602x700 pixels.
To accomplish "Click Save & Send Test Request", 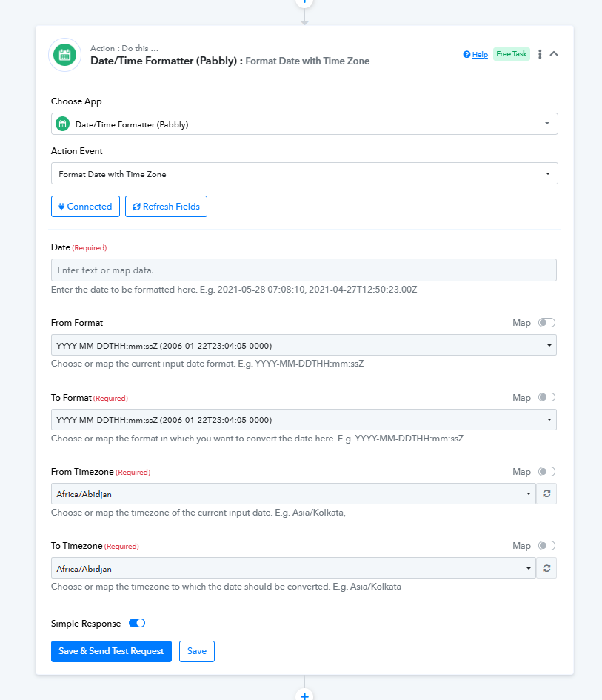I will [x=111, y=651].
